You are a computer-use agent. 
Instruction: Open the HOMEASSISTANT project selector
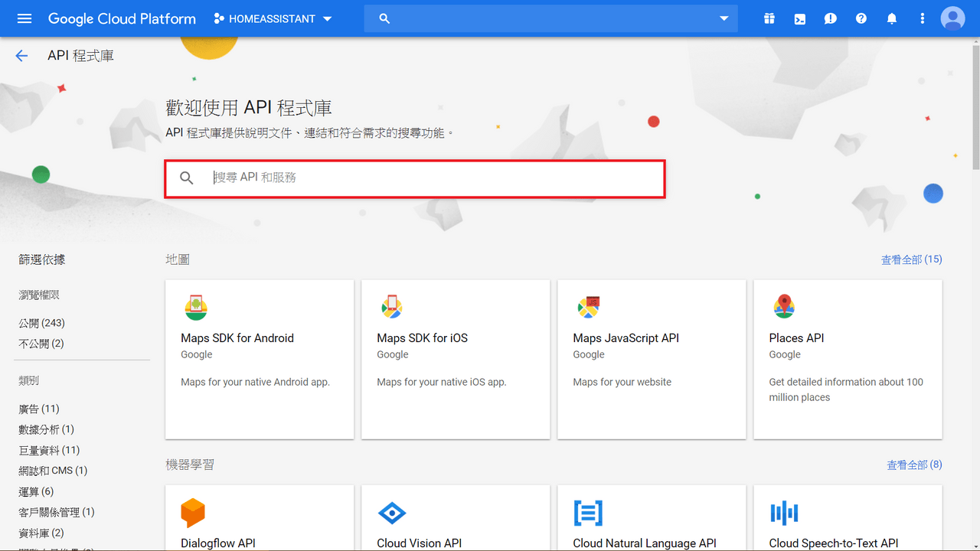click(273, 18)
